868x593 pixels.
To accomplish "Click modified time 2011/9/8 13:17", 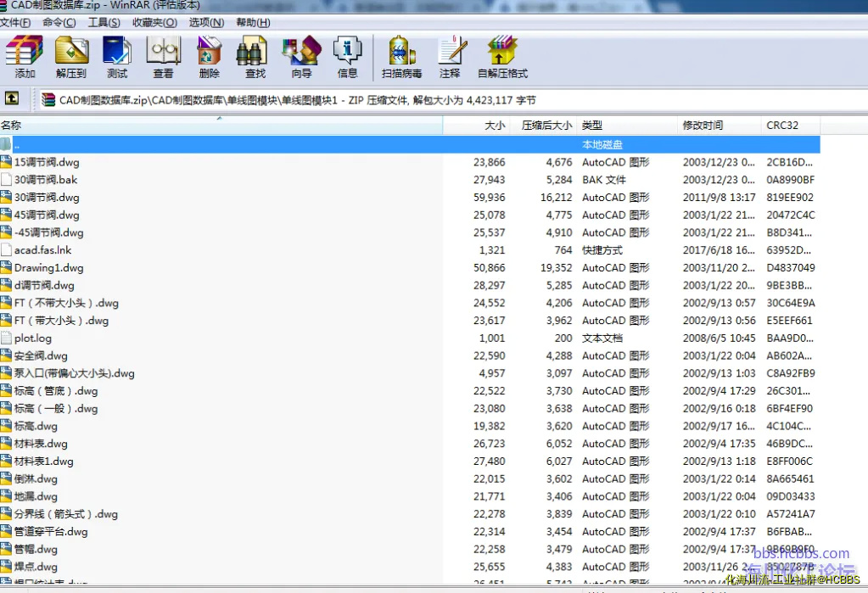I will (x=719, y=197).
